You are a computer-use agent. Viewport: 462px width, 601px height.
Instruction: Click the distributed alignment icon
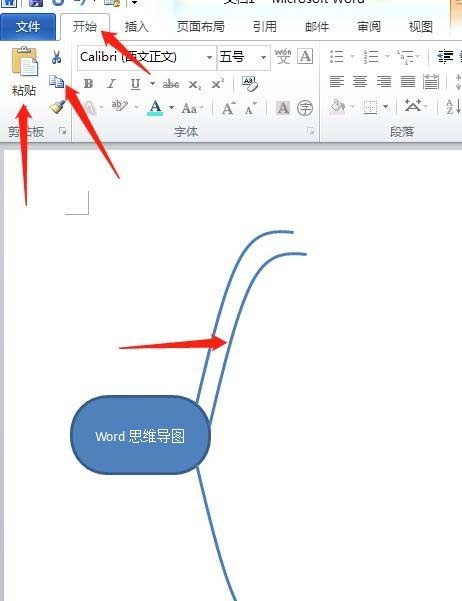coord(431,82)
